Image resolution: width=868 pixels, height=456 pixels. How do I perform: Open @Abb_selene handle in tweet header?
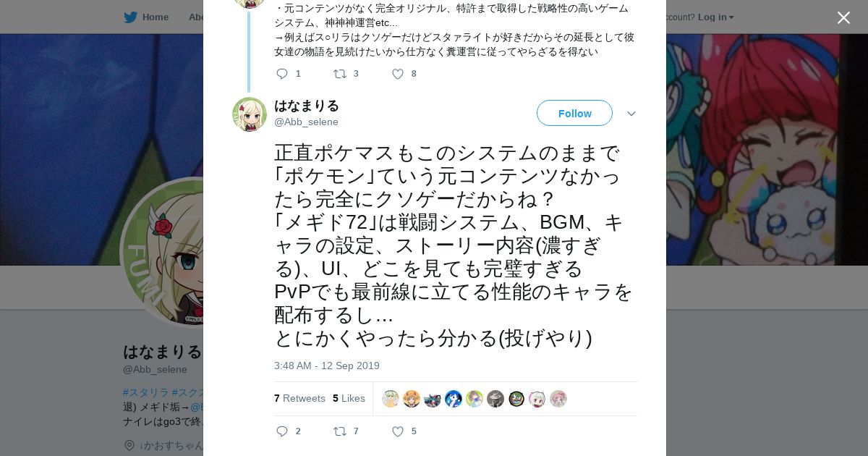coord(306,122)
